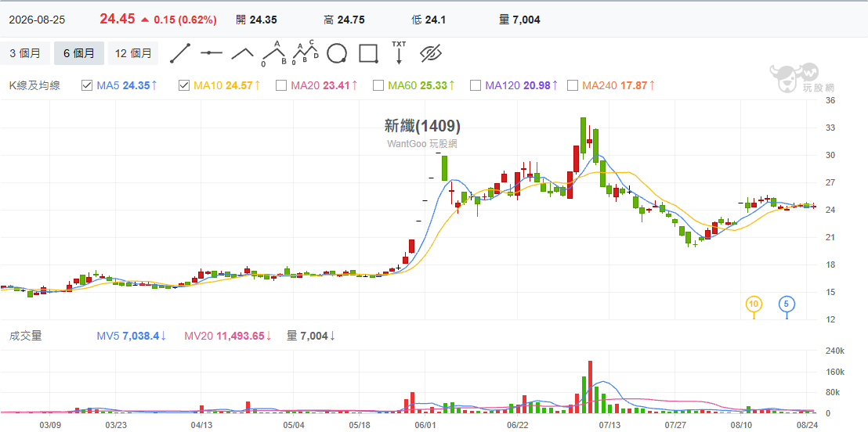Select the 6 個月 time range tab

[x=78, y=53]
